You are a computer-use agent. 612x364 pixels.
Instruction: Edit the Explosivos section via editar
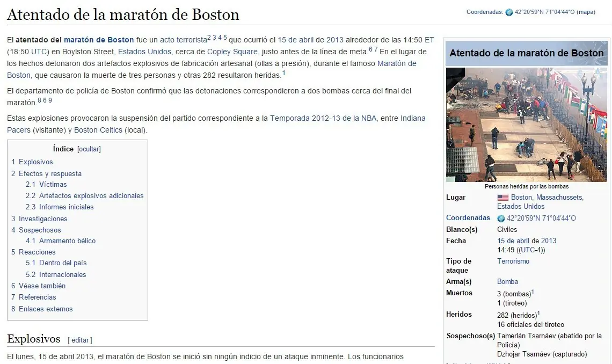pos(80,340)
